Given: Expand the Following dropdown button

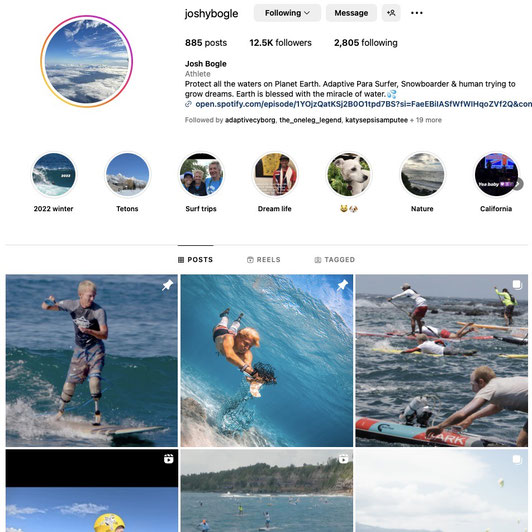Looking at the screenshot, I should pyautogui.click(x=287, y=13).
